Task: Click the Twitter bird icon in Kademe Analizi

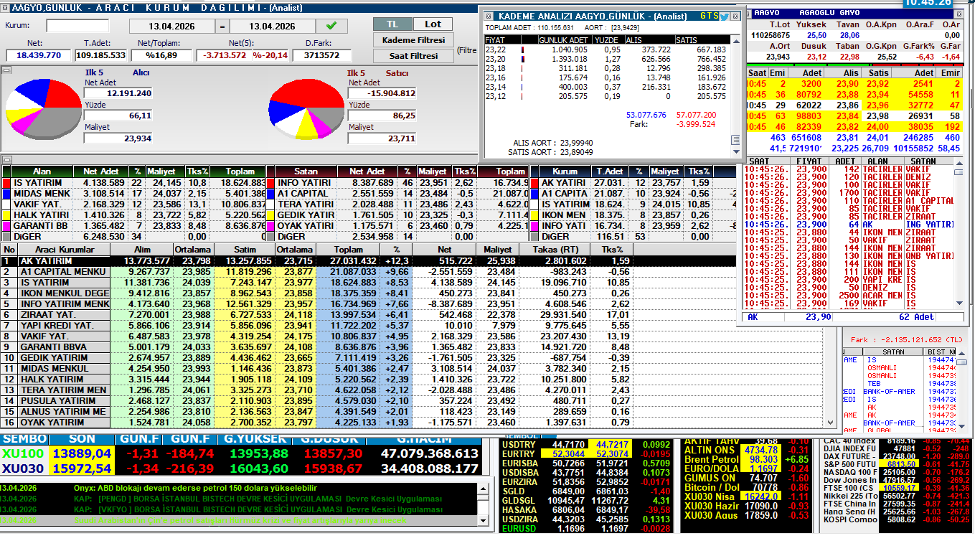Action: pos(724,16)
